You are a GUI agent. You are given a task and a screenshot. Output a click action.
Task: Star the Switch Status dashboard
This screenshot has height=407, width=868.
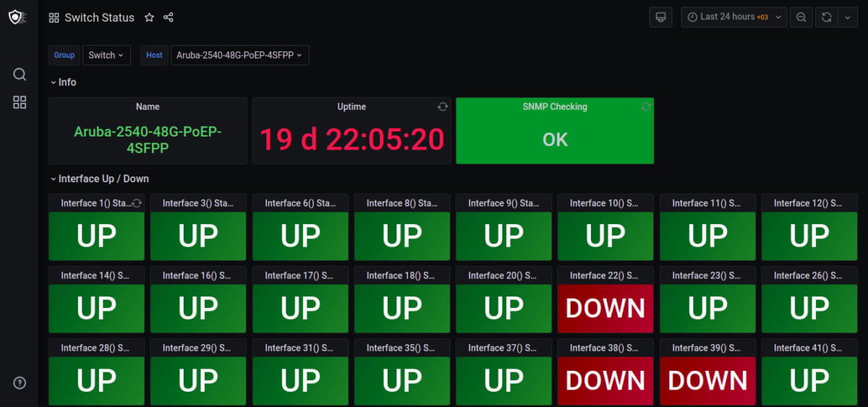click(149, 17)
